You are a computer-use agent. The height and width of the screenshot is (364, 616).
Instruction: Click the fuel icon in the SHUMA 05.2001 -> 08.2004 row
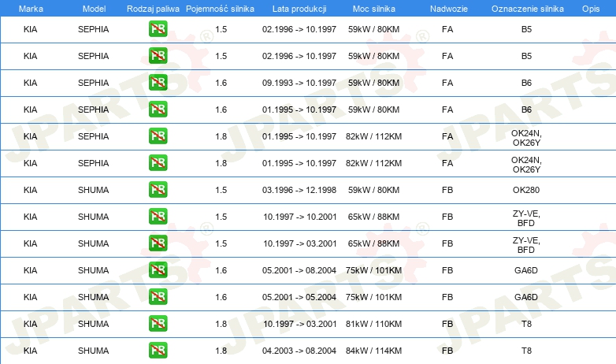pos(158,269)
